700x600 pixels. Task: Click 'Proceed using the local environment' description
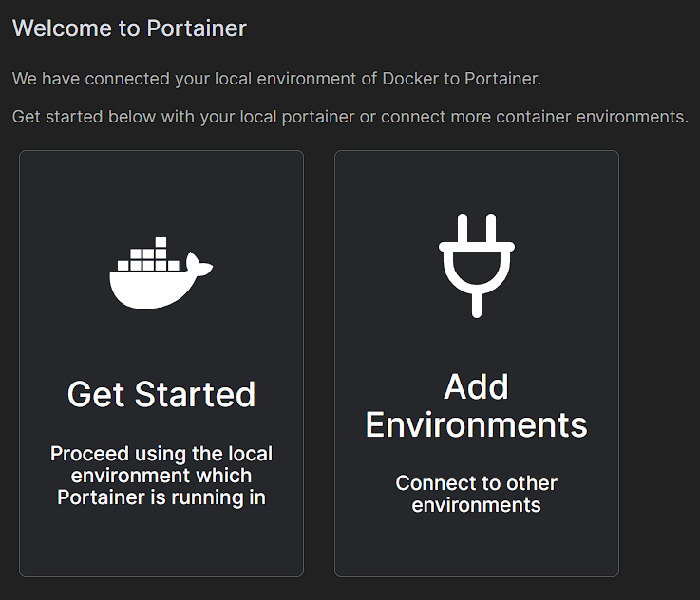(x=161, y=476)
